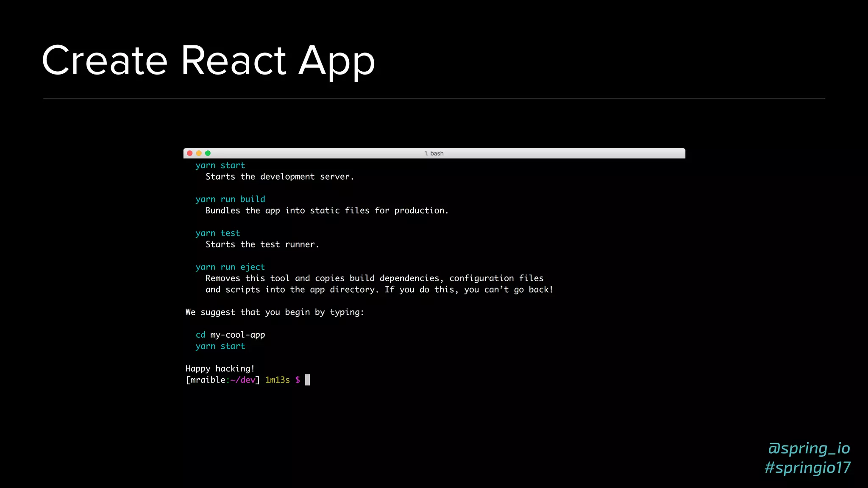
Task: Maximize the terminal using the green button
Action: tap(208, 153)
